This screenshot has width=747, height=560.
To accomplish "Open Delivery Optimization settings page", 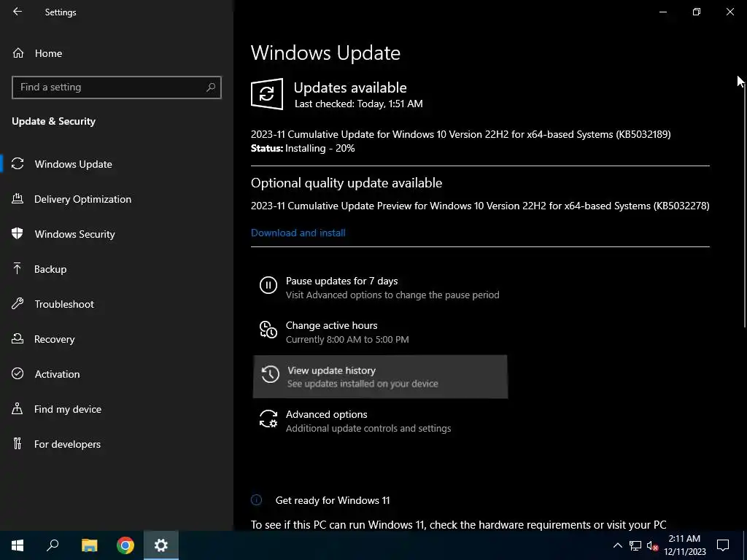I will tap(117, 199).
